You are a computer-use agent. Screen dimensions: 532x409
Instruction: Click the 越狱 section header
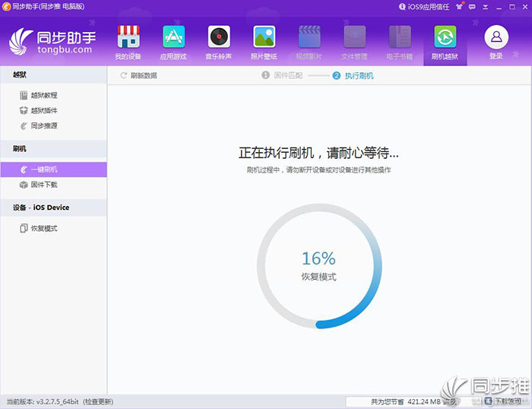(54, 75)
